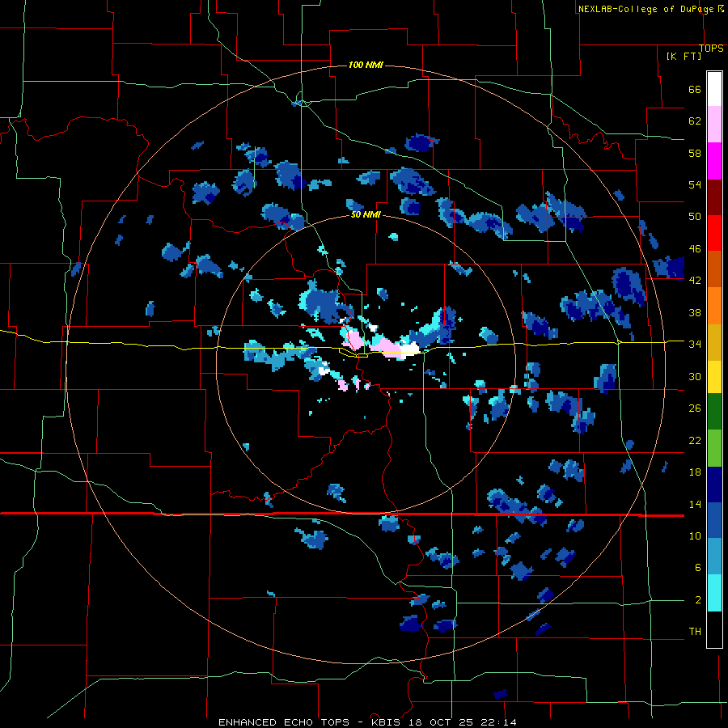The height and width of the screenshot is (728, 728).
Task: Click the '[K FT]' units label
Action: coord(684,56)
